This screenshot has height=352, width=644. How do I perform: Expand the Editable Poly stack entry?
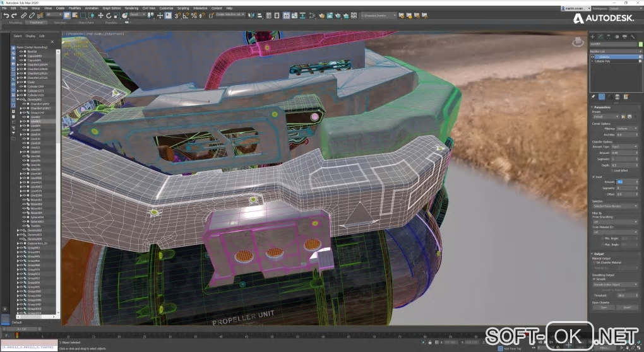[x=593, y=61]
